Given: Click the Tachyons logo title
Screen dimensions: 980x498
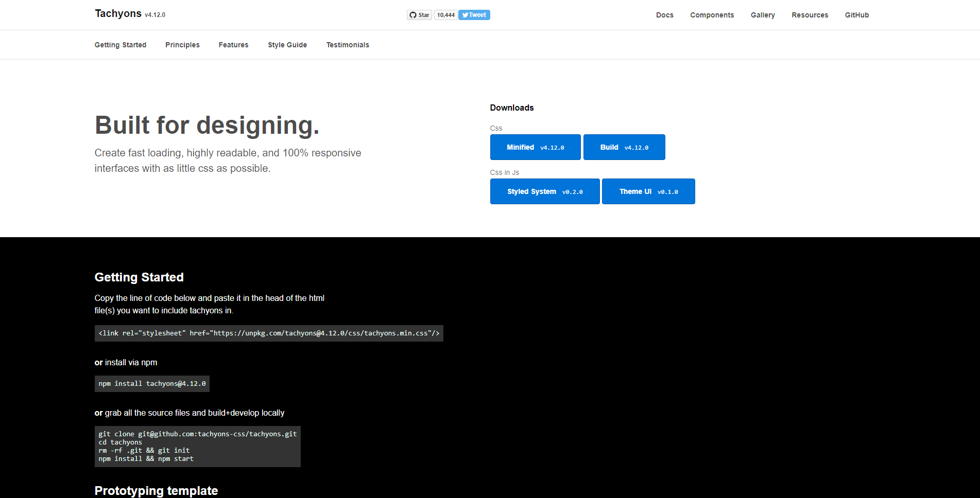Looking at the screenshot, I should tap(118, 14).
